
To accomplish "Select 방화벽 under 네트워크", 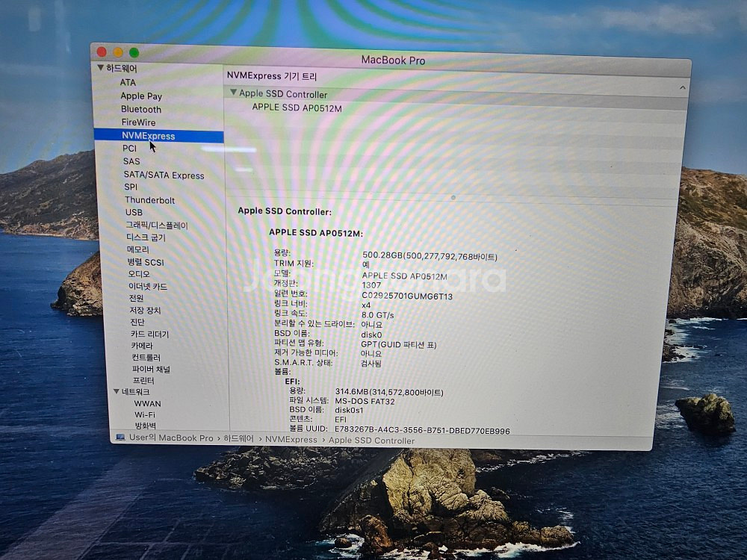I will click(146, 426).
